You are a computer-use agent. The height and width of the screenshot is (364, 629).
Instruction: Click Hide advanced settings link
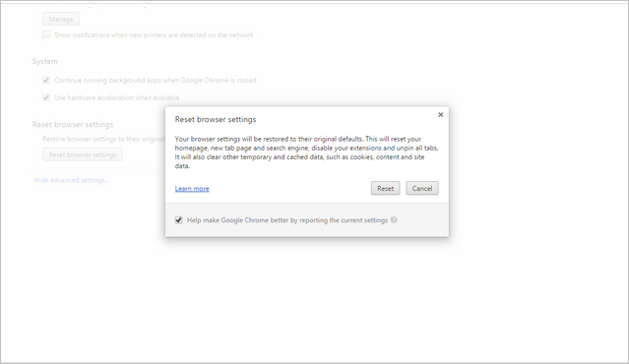click(72, 180)
